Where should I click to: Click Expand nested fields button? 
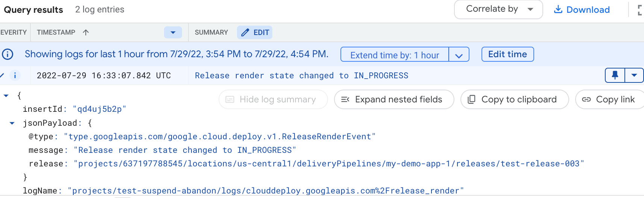(394, 99)
